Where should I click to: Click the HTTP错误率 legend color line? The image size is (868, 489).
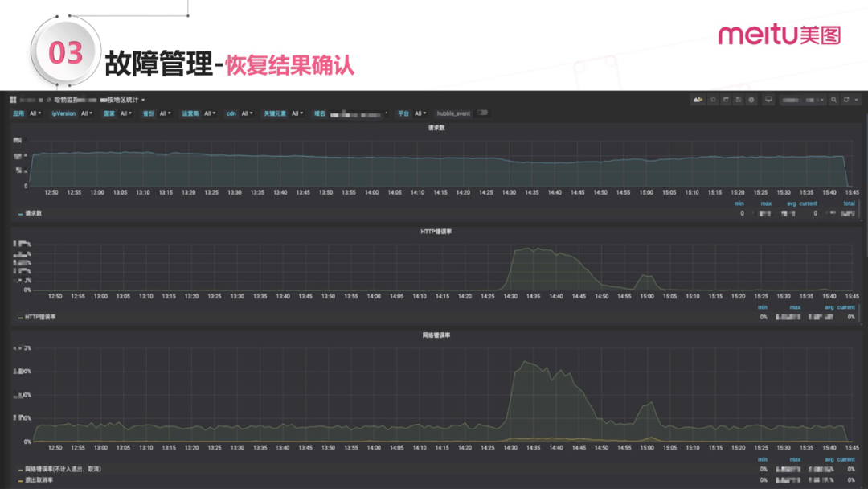(x=20, y=318)
